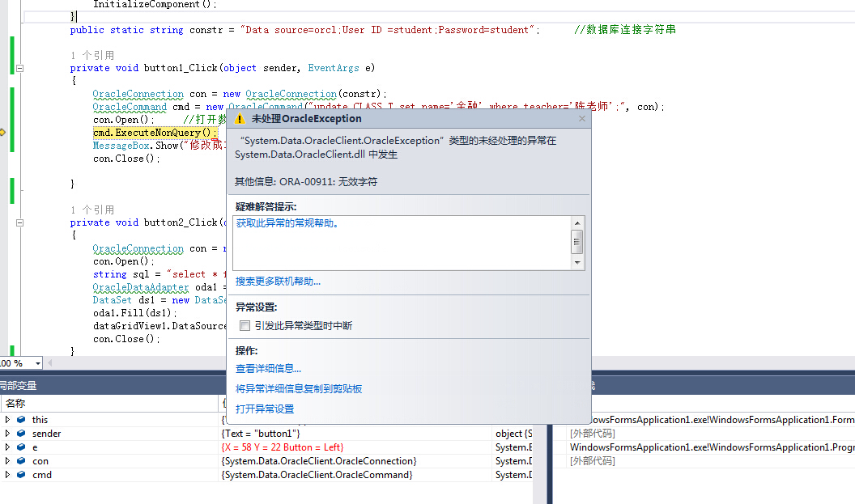Close the 未处理OracleException dialog
This screenshot has width=855, height=504.
click(x=582, y=119)
